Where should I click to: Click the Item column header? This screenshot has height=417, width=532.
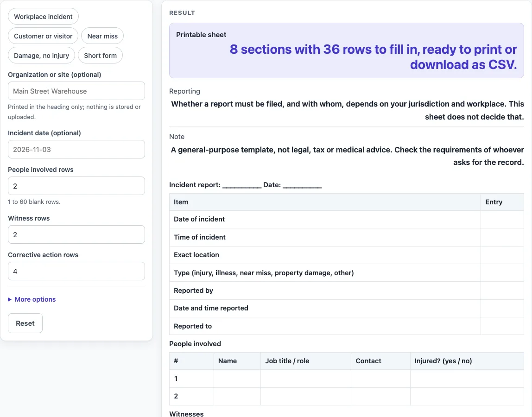pyautogui.click(x=325, y=202)
